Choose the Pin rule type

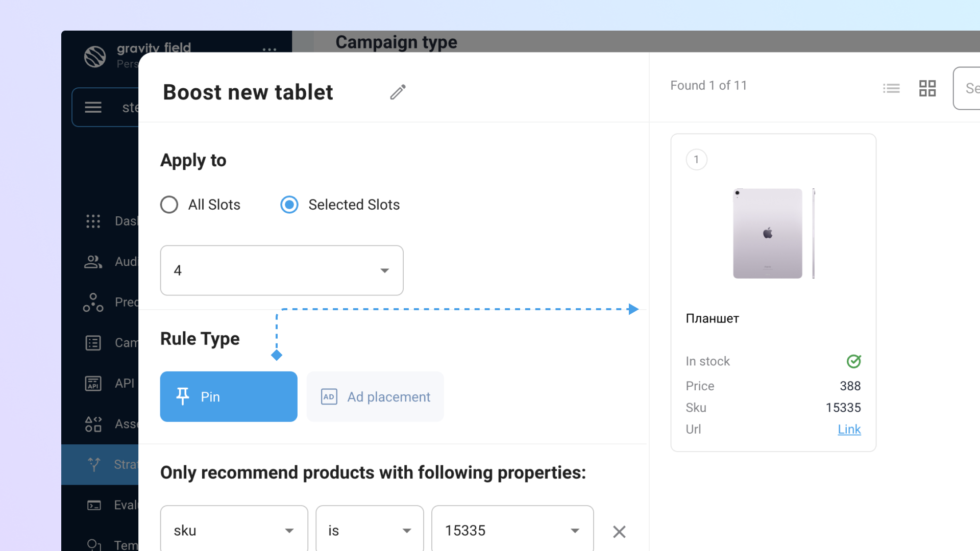pyautogui.click(x=229, y=396)
